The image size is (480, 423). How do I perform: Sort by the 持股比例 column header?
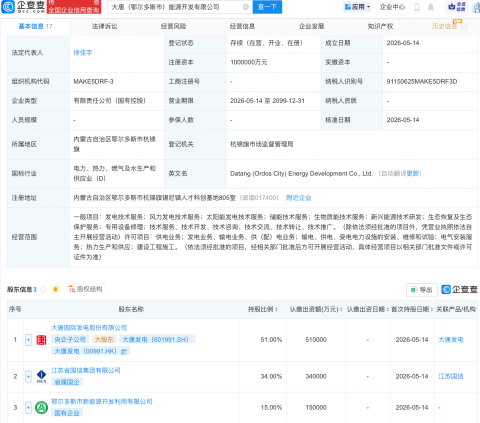[x=263, y=309]
